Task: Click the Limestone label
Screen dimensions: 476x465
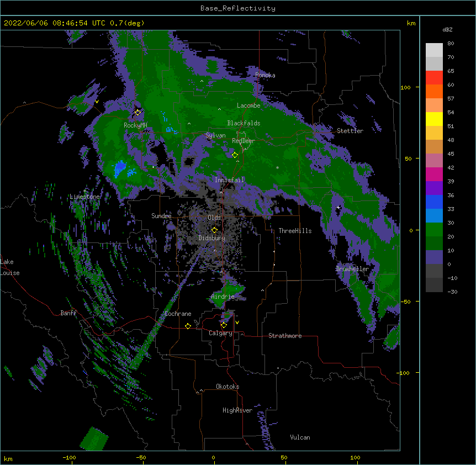Action: pos(84,197)
